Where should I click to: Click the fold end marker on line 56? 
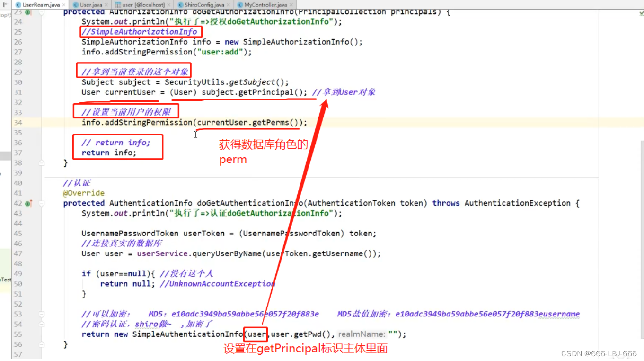click(x=42, y=344)
